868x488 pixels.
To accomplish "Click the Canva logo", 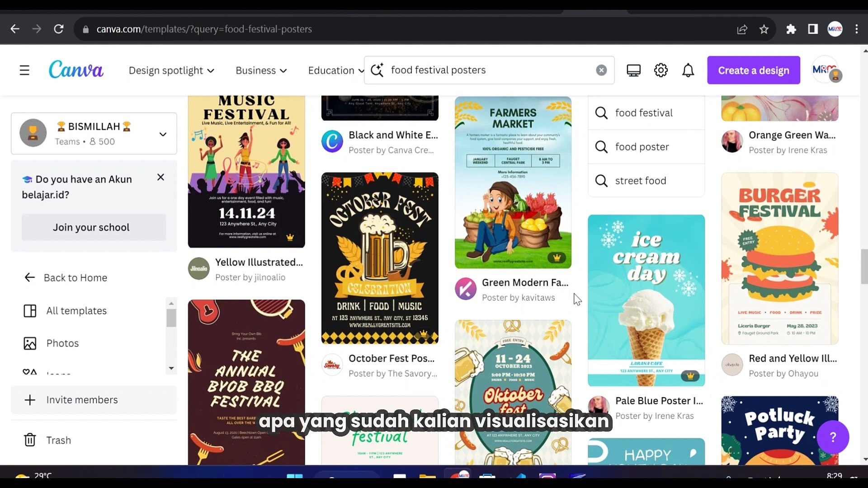I will 75,70.
